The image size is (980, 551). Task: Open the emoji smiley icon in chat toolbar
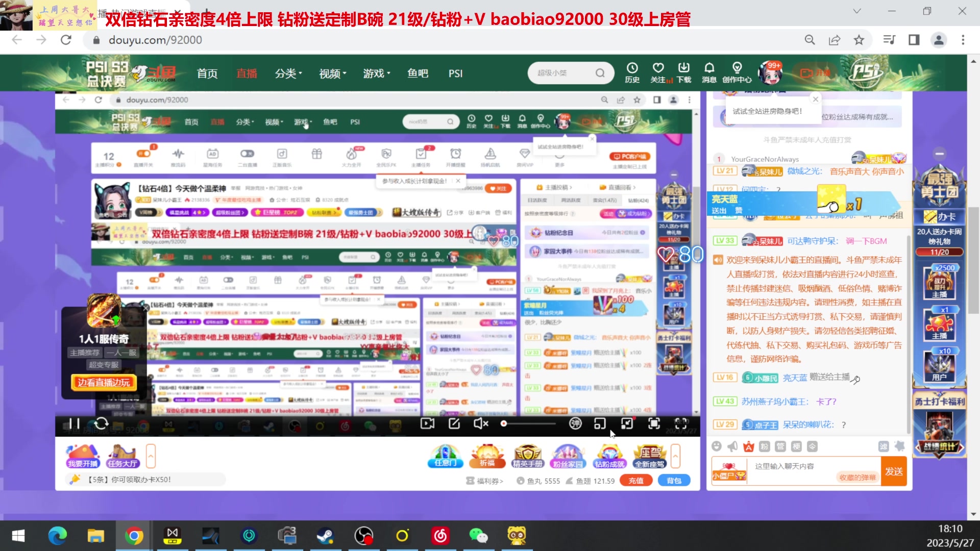(x=717, y=446)
